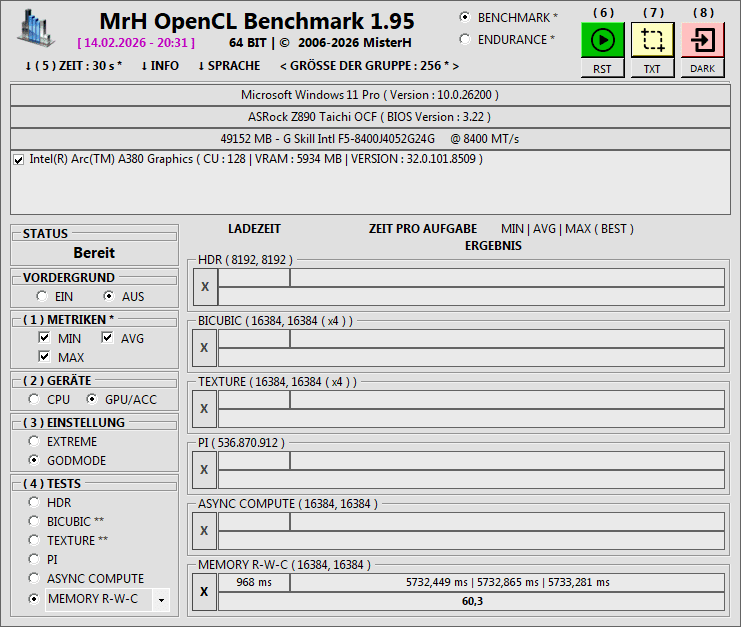Select CPU as device
Screen dimensions: 741x627
click(x=34, y=399)
